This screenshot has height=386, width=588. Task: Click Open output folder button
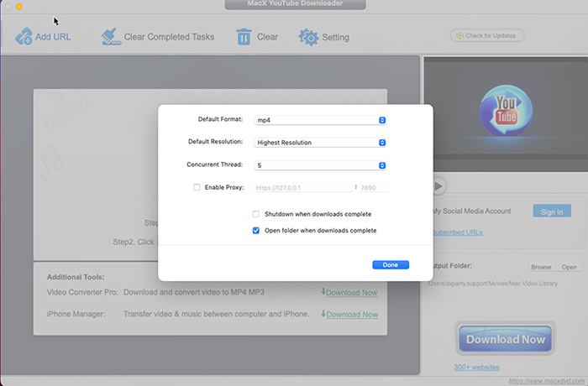click(569, 267)
